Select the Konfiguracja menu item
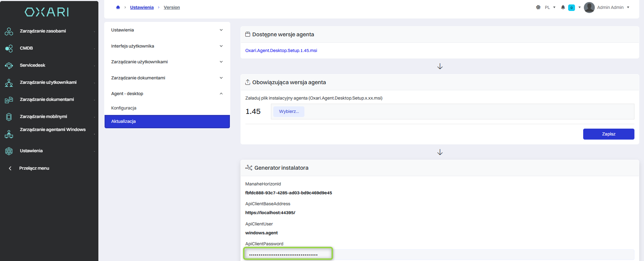644x261 pixels. [167, 108]
